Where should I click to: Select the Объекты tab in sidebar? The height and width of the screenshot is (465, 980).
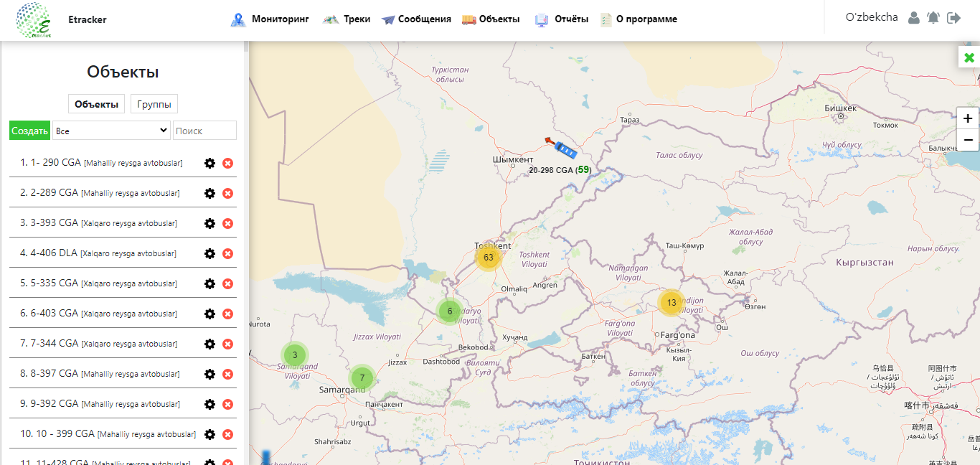pyautogui.click(x=96, y=104)
